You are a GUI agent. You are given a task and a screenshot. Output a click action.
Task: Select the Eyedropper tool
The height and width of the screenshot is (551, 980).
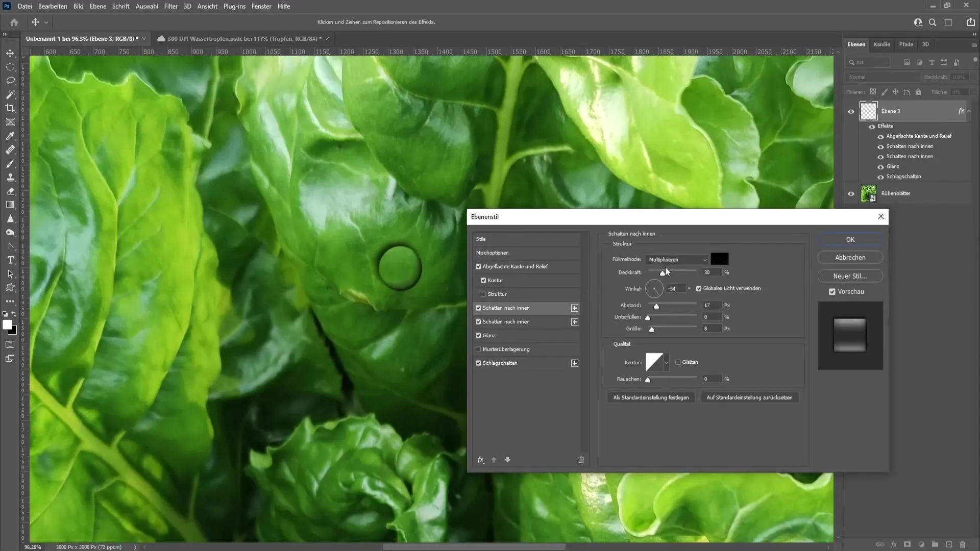10,136
